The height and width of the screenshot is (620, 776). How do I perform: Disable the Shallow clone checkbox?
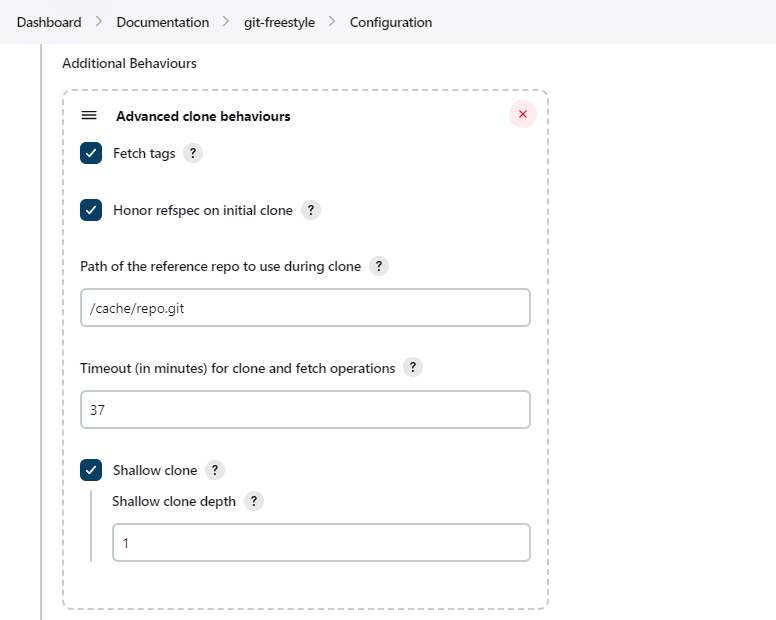coord(91,470)
